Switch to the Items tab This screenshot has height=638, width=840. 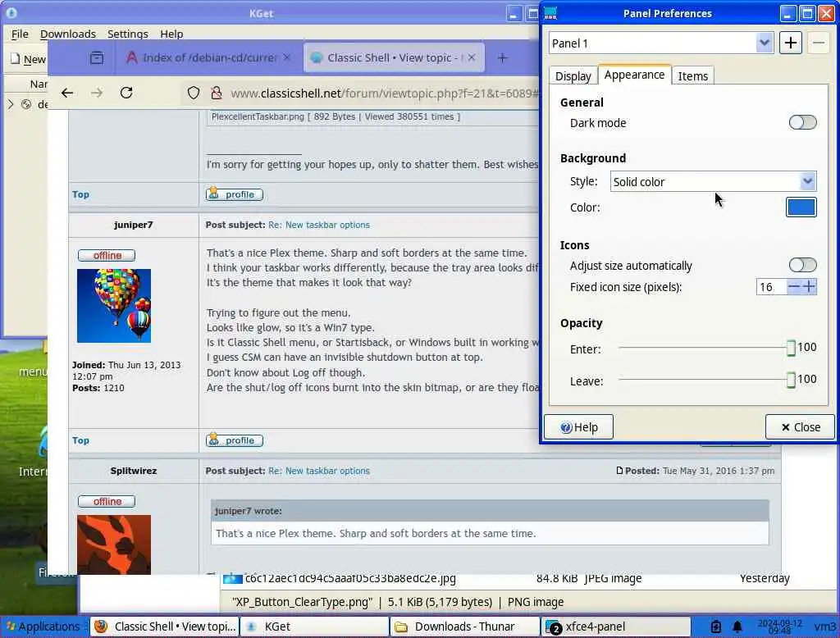692,76
